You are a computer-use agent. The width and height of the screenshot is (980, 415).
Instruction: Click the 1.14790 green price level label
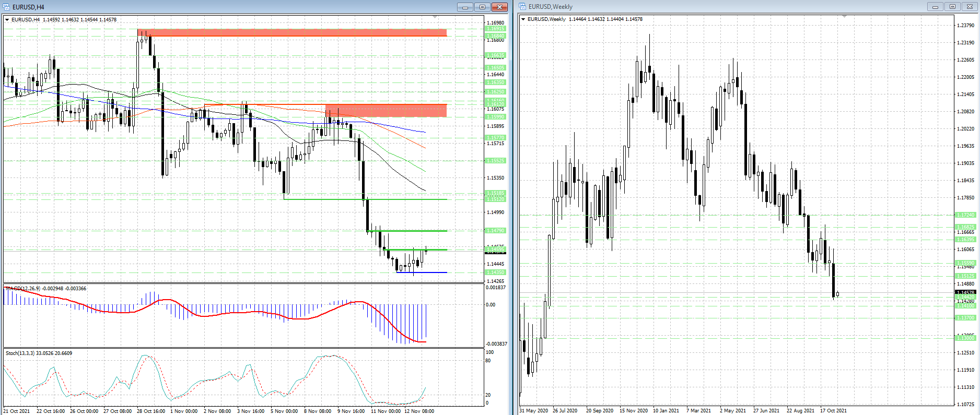coord(495,231)
